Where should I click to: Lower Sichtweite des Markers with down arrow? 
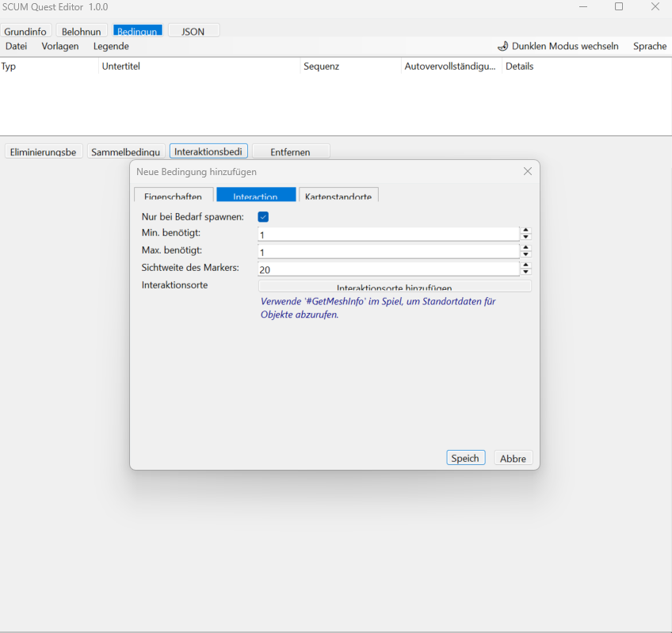click(525, 273)
